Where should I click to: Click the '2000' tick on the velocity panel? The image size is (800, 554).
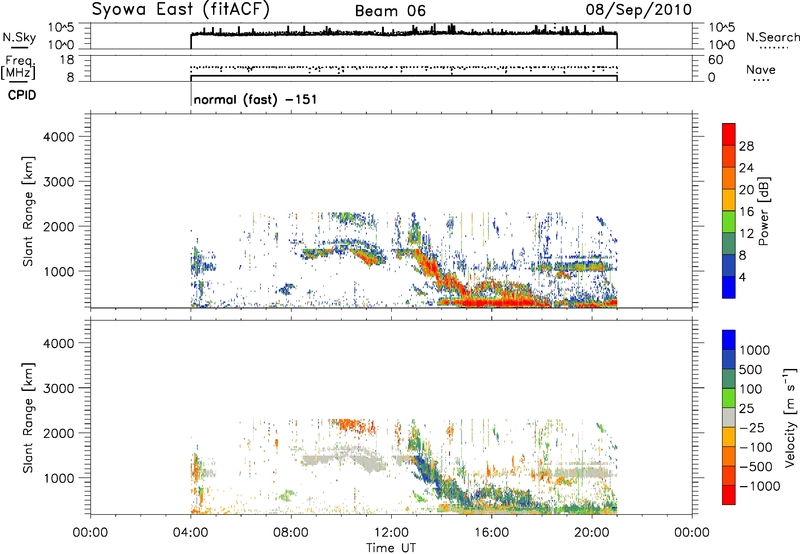(59, 433)
